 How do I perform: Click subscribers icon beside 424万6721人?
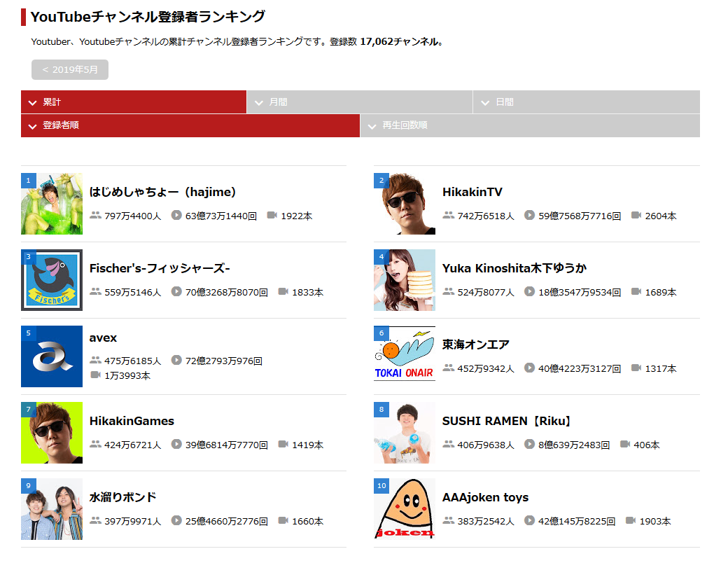[x=95, y=444]
